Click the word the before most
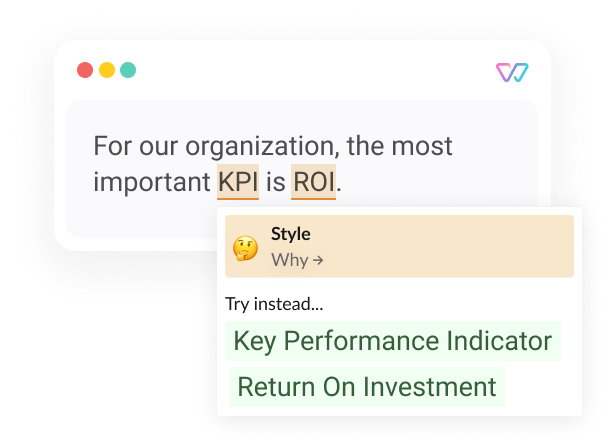 point(365,146)
